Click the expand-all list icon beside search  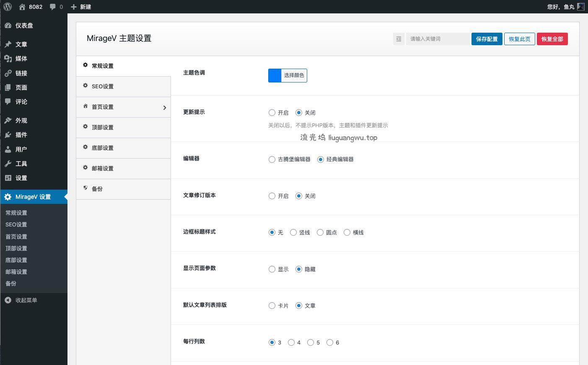tap(399, 39)
